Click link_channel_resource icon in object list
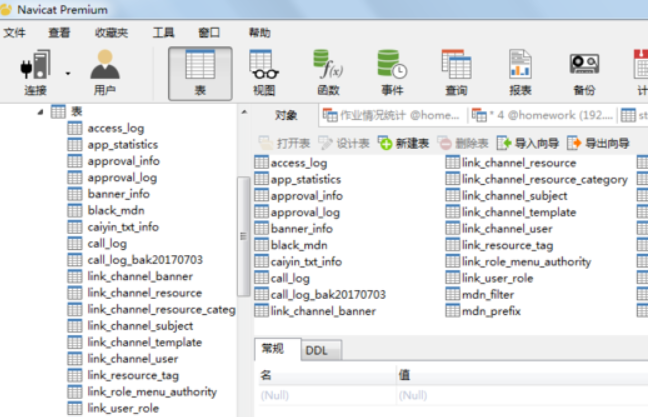The width and height of the screenshot is (648, 417). click(x=453, y=162)
